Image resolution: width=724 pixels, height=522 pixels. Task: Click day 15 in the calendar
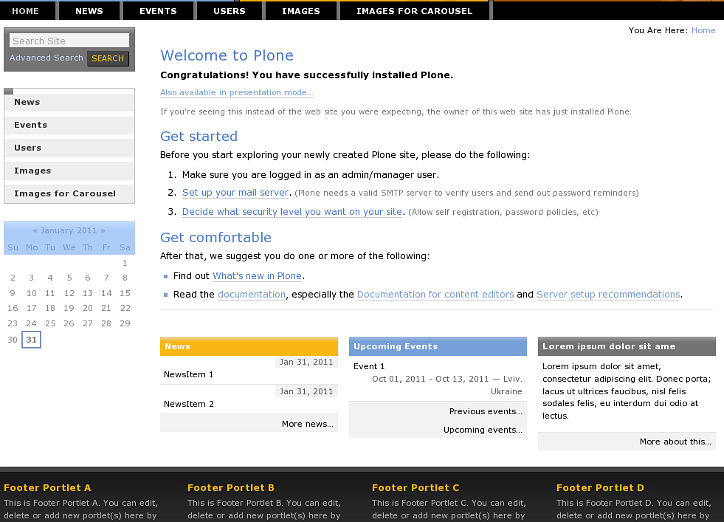tap(125, 293)
